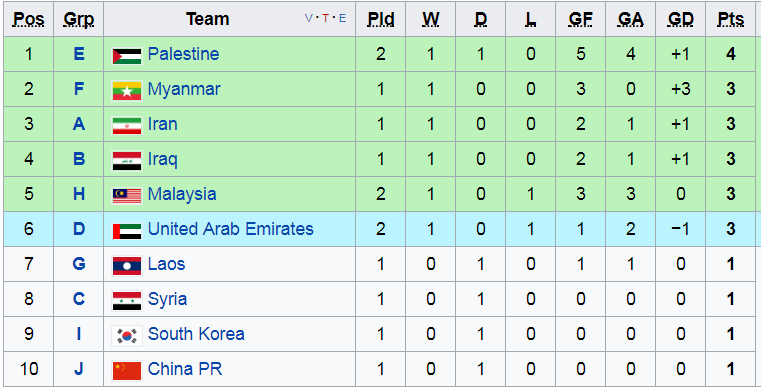761x391 pixels.
Task: Click the Iraq flag icon
Action: [x=127, y=161]
